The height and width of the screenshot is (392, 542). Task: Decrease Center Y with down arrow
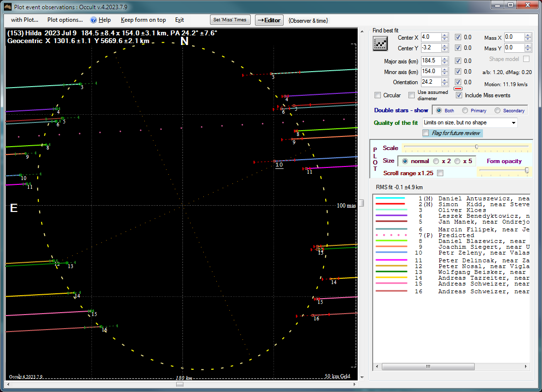[445, 50]
